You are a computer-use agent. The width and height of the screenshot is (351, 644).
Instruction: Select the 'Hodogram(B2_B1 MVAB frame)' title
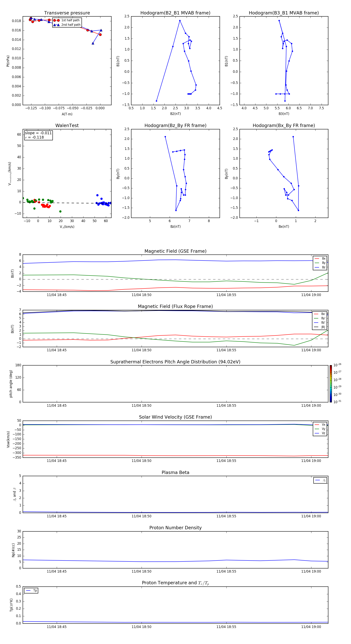175,13
